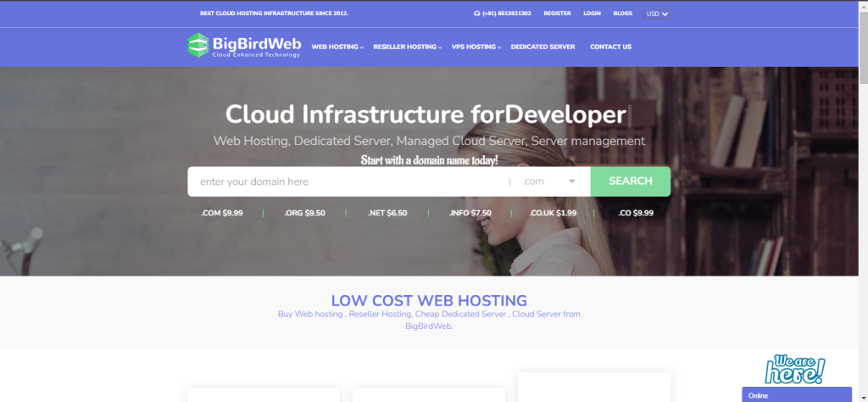Click the page vertical scrollbar thumb
Viewport: 868px width, 402px height.
coord(863,47)
